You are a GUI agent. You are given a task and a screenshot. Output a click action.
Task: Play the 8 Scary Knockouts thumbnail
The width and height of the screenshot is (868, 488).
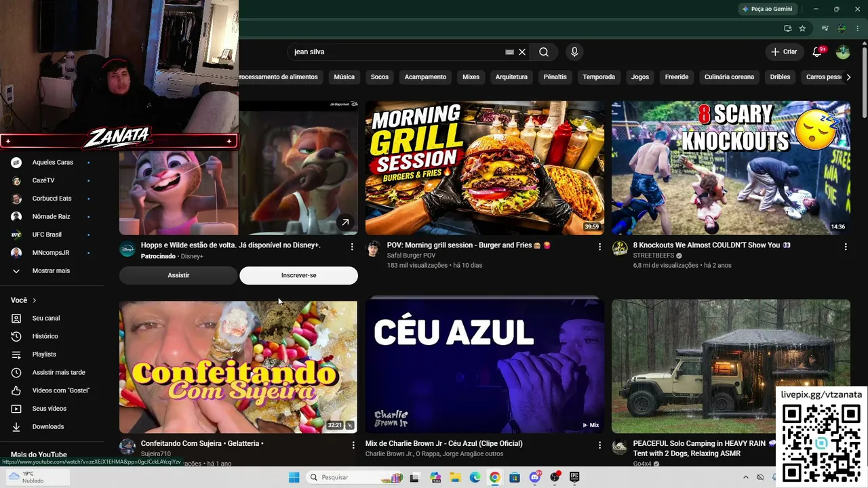[731, 168]
